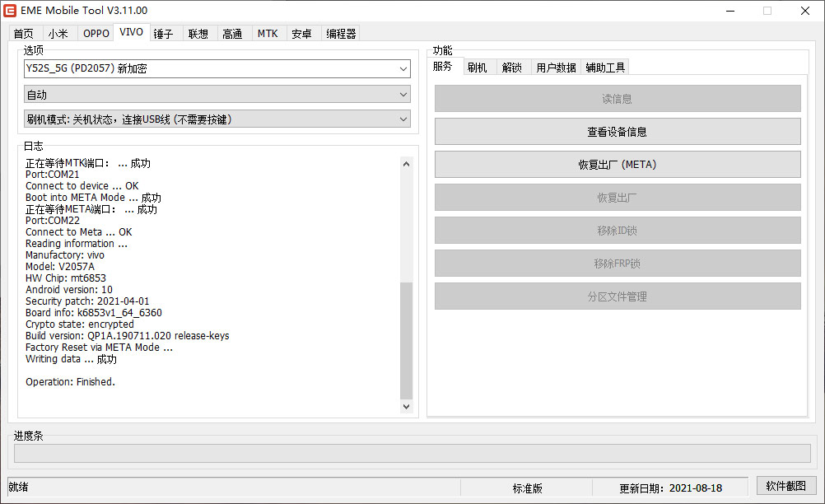The image size is (825, 504).
Task: Expand the 自动 dropdown
Action: (217, 95)
